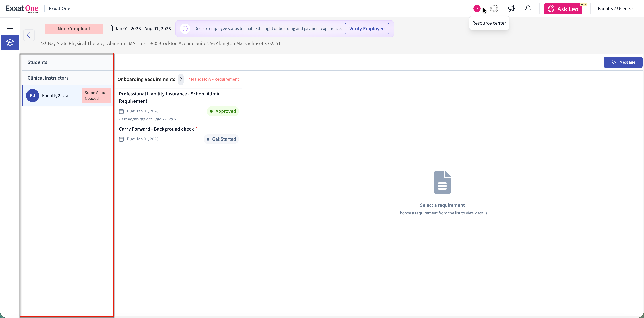Click the Get Started status badge
The image size is (644, 318).
(221, 139)
